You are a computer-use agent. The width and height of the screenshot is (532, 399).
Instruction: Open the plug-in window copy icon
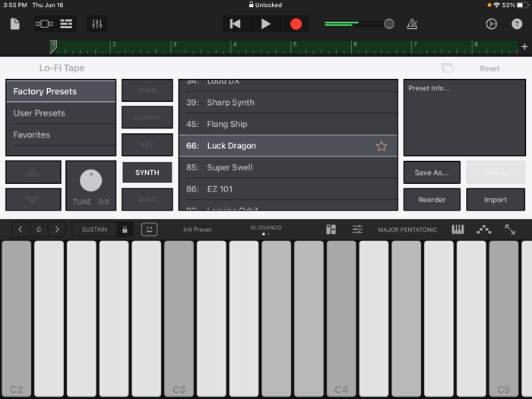[x=448, y=68]
